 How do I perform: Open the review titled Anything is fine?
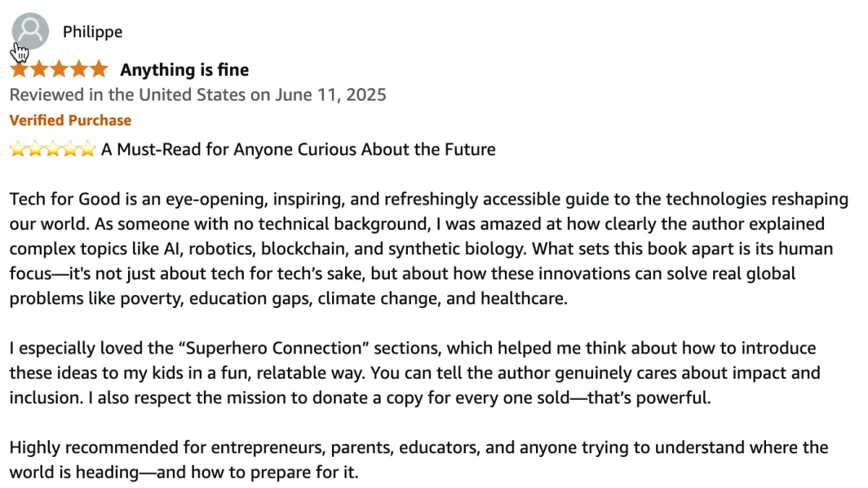tap(184, 70)
